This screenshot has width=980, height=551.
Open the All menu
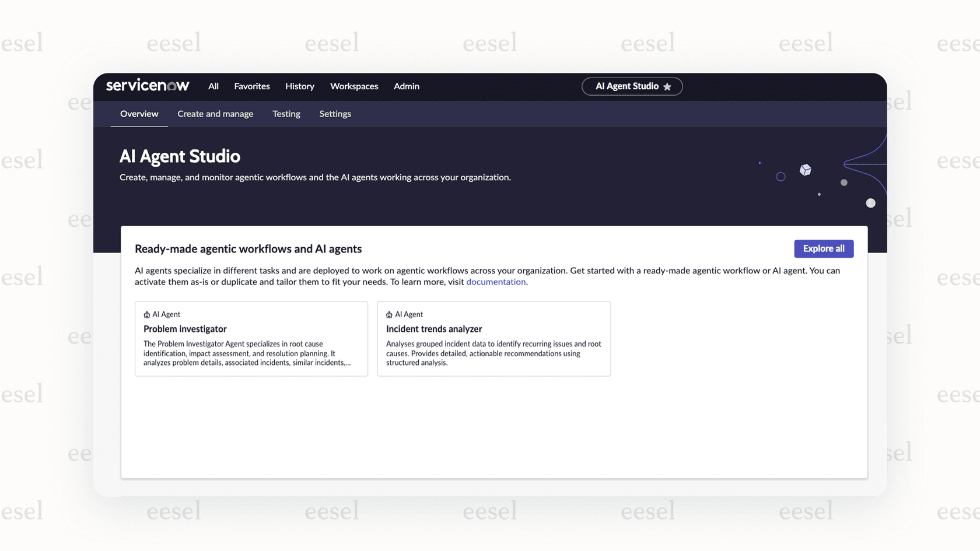pos(213,86)
